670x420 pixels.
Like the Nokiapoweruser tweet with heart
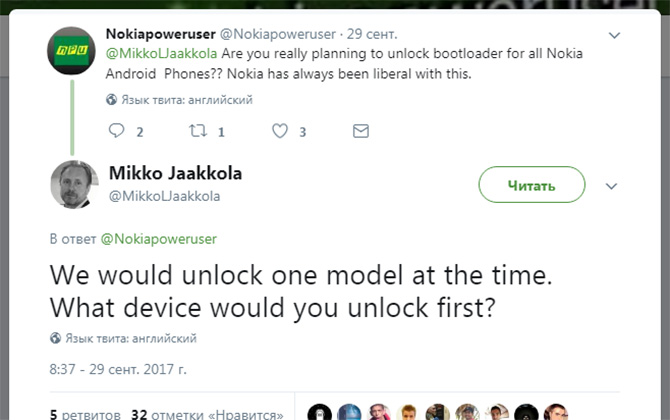pos(281,131)
